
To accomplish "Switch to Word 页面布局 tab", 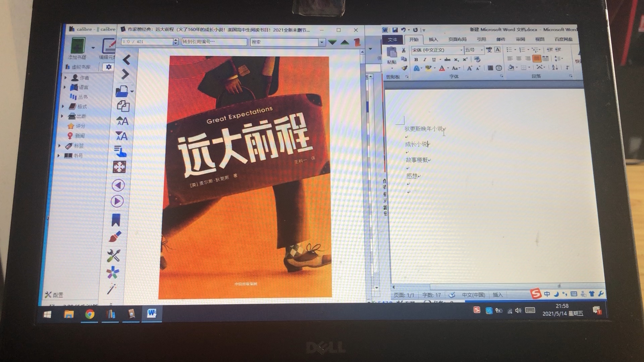I will [457, 40].
